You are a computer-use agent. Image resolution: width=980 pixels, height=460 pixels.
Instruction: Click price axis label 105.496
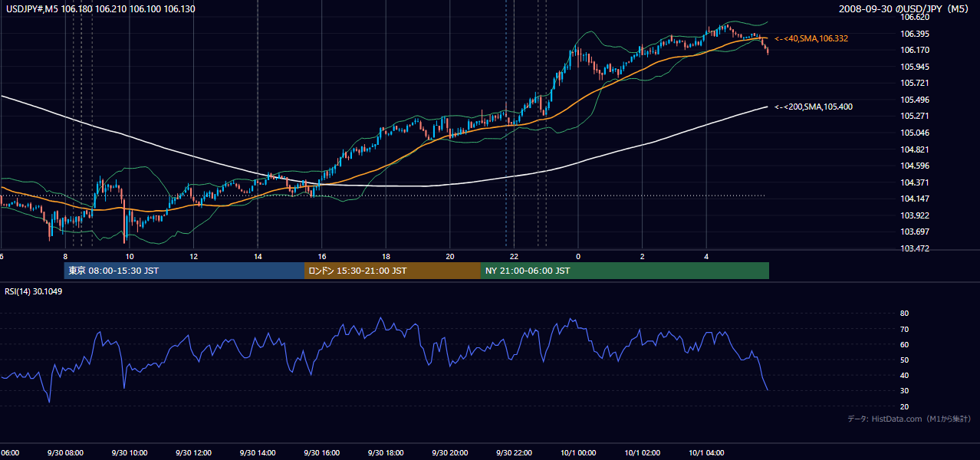pos(916,100)
